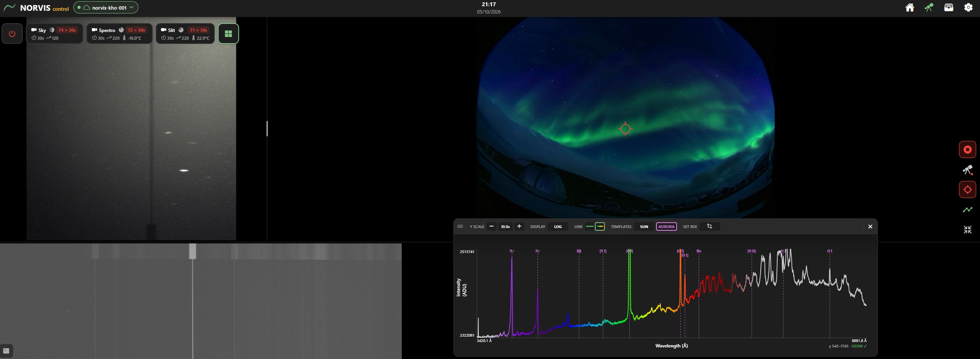980x359 pixels.
Task: Open the archive drawer icon in header
Action: [x=948, y=8]
